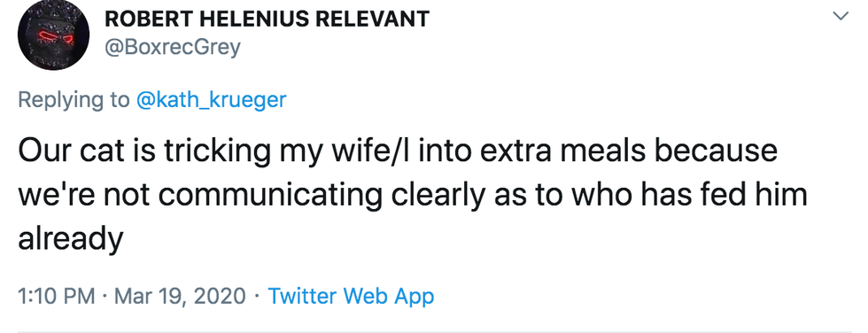Click the divider line below the tweet

tap(434, 331)
